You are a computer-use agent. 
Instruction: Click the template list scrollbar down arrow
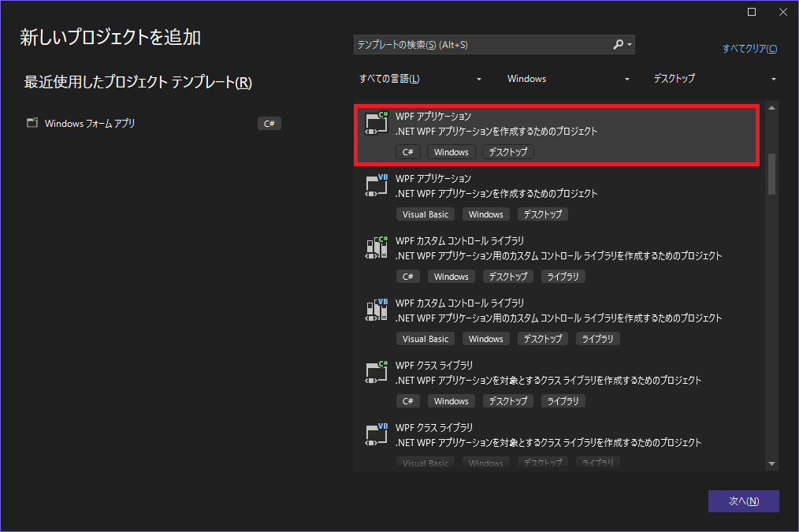pyautogui.click(x=771, y=463)
